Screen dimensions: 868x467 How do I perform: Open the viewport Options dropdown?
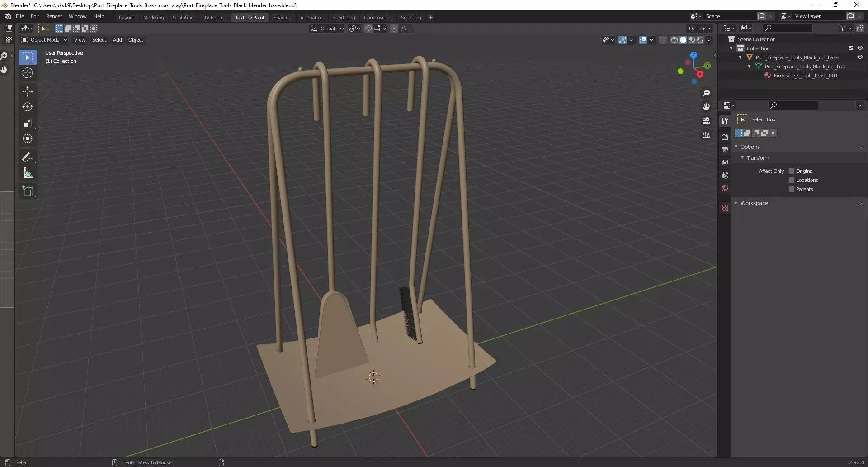[x=700, y=29]
